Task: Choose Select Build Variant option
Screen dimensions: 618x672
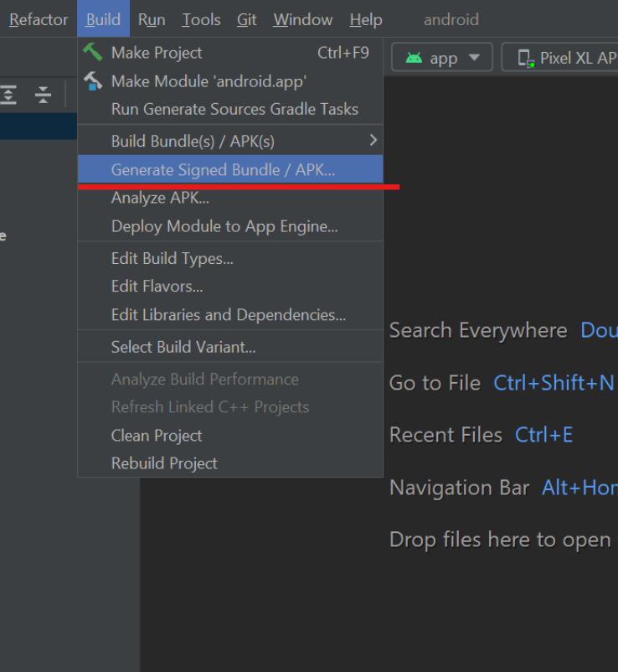Action: pyautogui.click(x=183, y=346)
